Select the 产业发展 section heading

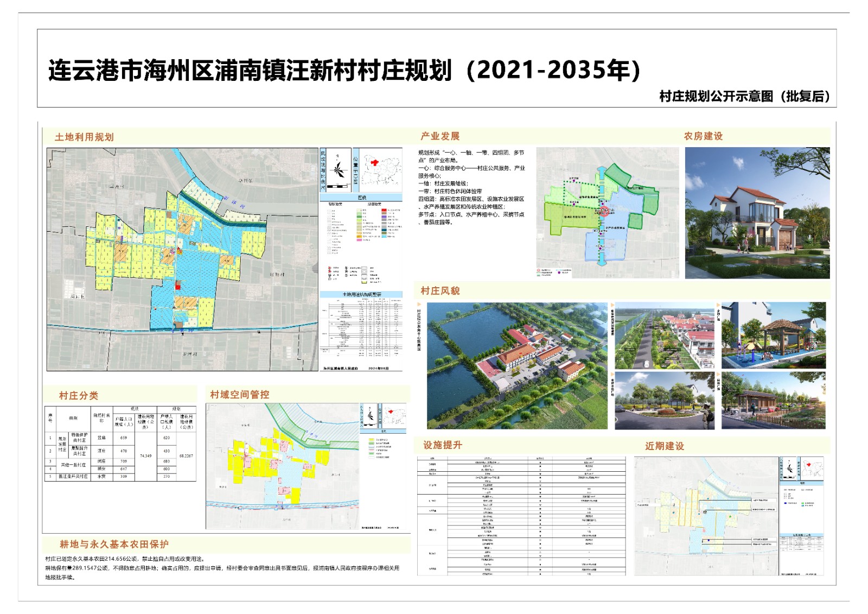(x=440, y=136)
